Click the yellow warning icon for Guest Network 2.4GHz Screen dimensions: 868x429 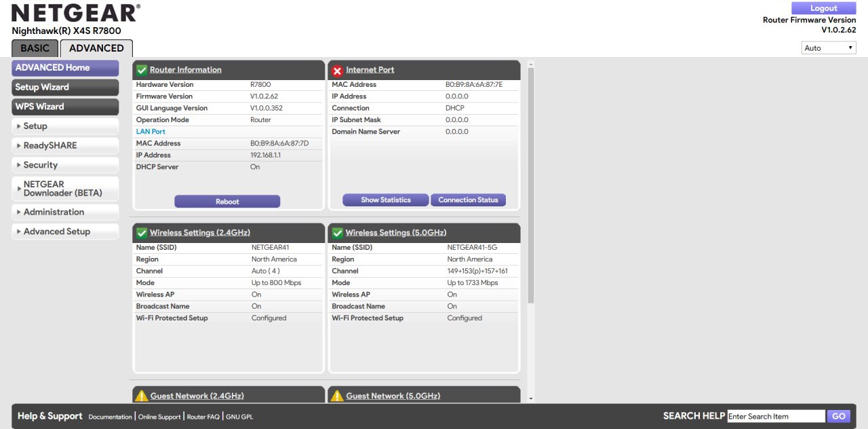coord(141,396)
